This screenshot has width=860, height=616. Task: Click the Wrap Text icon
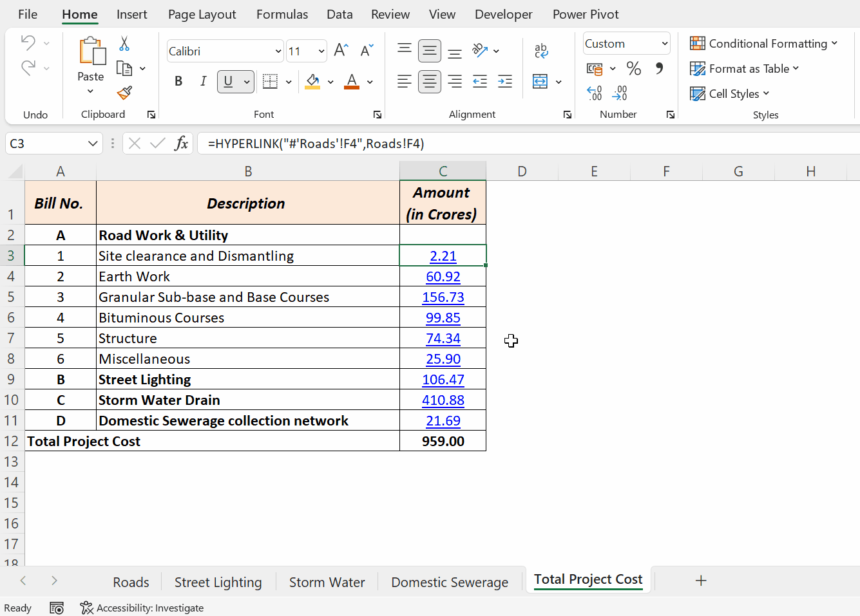pyautogui.click(x=541, y=51)
